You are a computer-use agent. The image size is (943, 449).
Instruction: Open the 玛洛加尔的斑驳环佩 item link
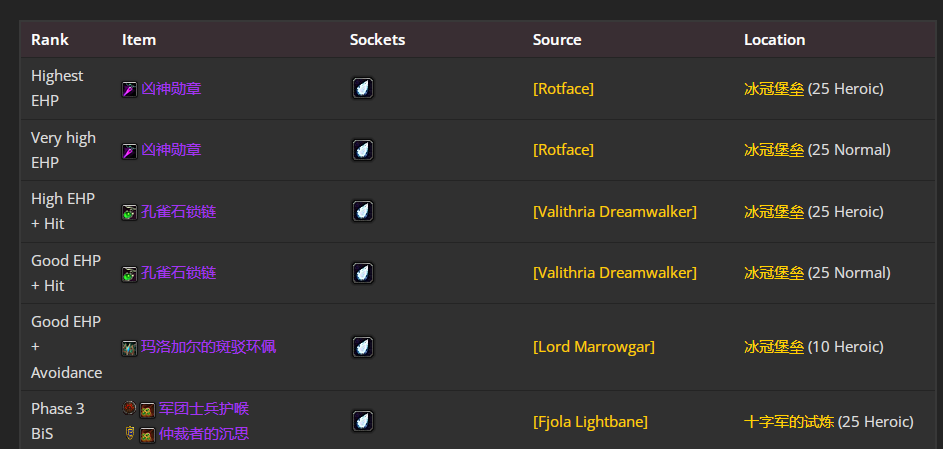pyautogui.click(x=208, y=347)
